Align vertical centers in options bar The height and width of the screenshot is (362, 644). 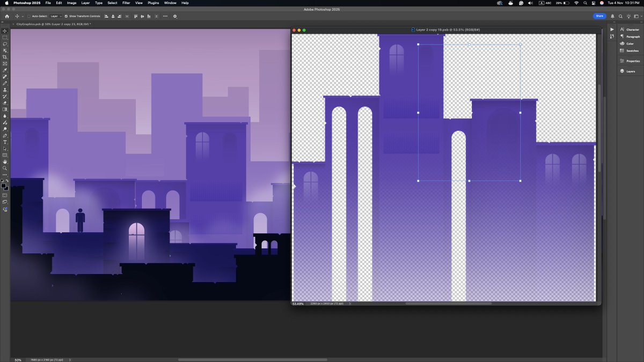(x=142, y=16)
